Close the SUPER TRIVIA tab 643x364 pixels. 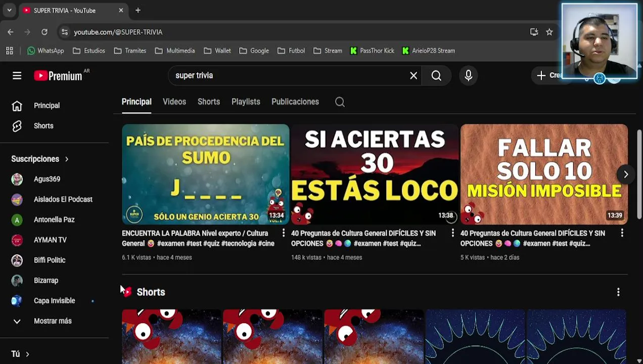(x=121, y=10)
